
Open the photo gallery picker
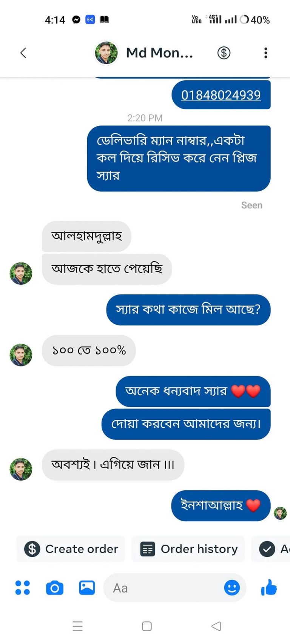pos(87,588)
